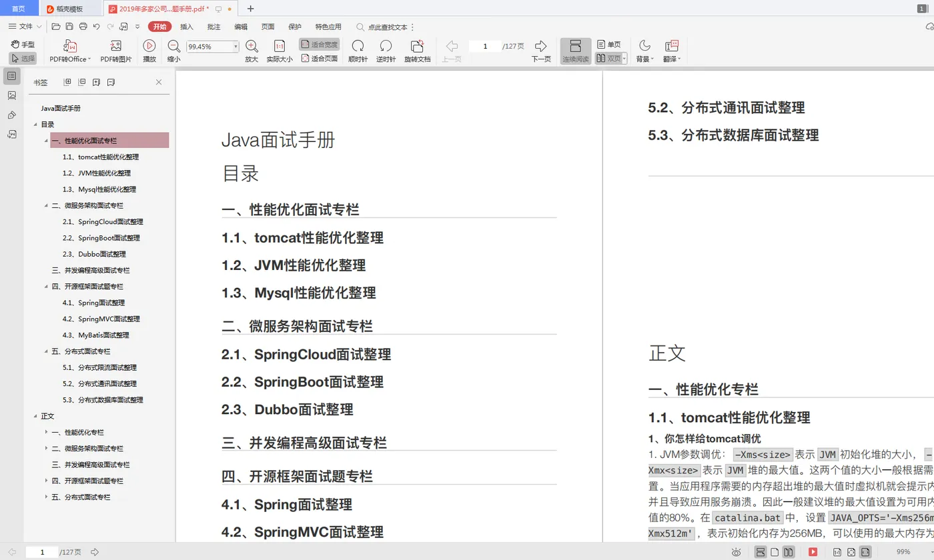Toggle eye protection mode in status bar
This screenshot has height=560, width=934.
click(x=737, y=552)
